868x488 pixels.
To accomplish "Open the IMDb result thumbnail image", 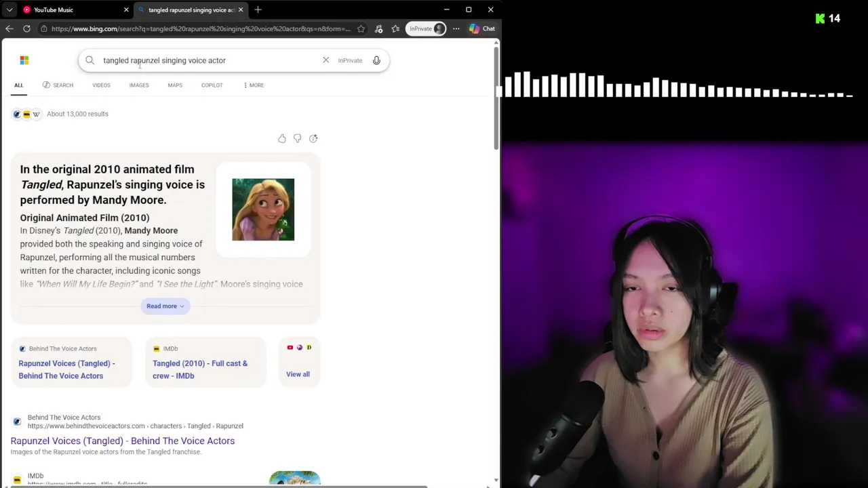I will point(294,479).
